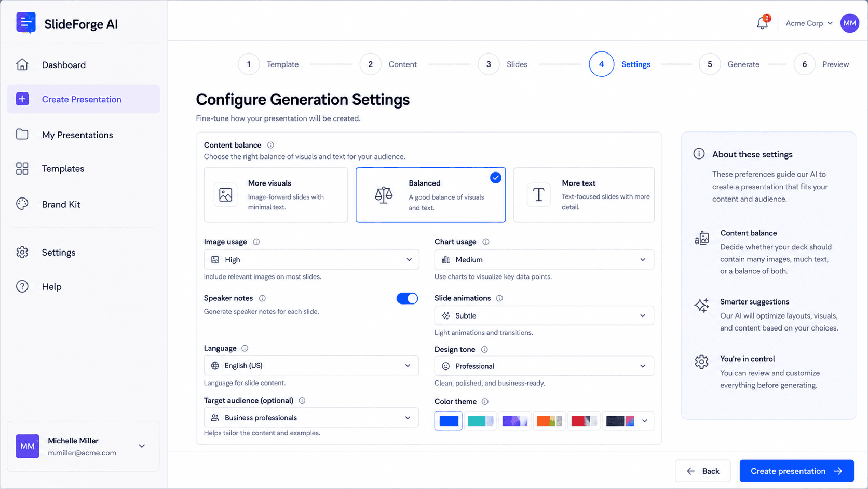Open the Chart usage dropdown
This screenshot has height=489, width=868.
coord(544,259)
